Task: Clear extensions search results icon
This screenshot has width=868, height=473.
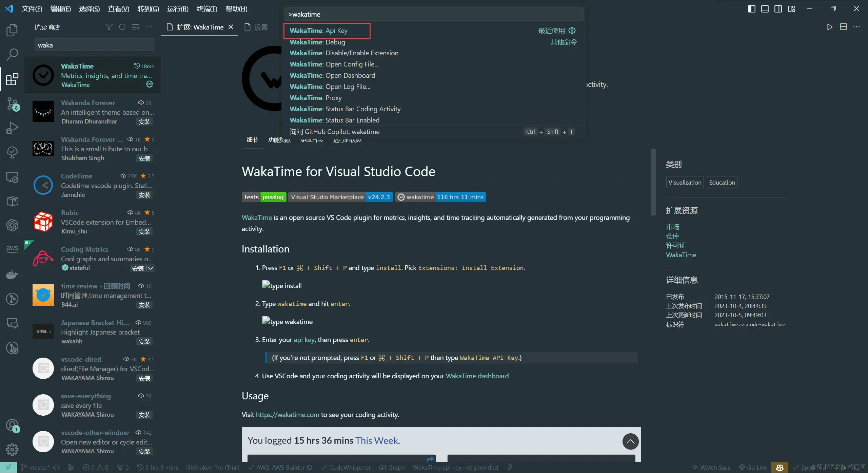Action: click(x=135, y=27)
